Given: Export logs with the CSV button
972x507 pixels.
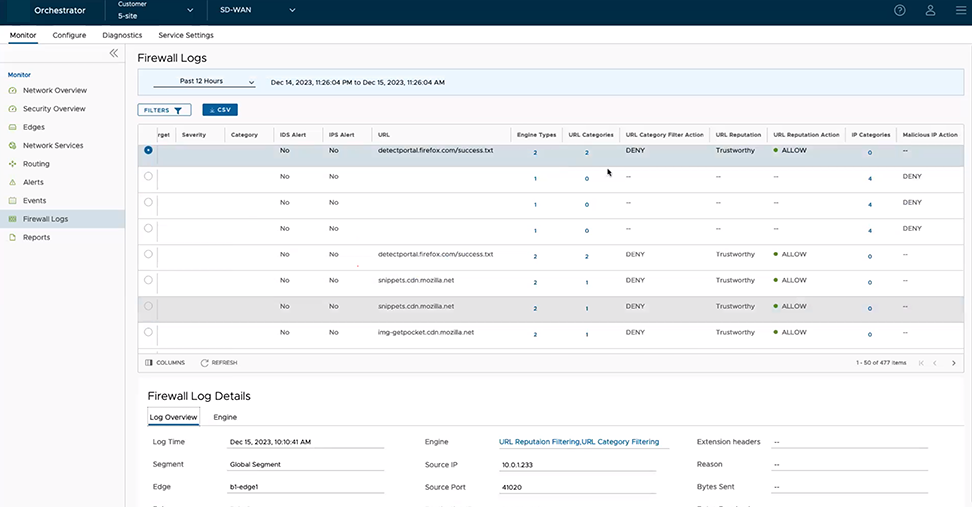Looking at the screenshot, I should point(220,110).
